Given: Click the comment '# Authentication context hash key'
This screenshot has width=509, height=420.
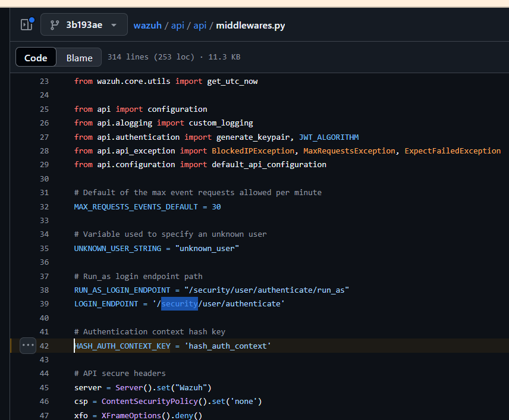Looking at the screenshot, I should (150, 331).
